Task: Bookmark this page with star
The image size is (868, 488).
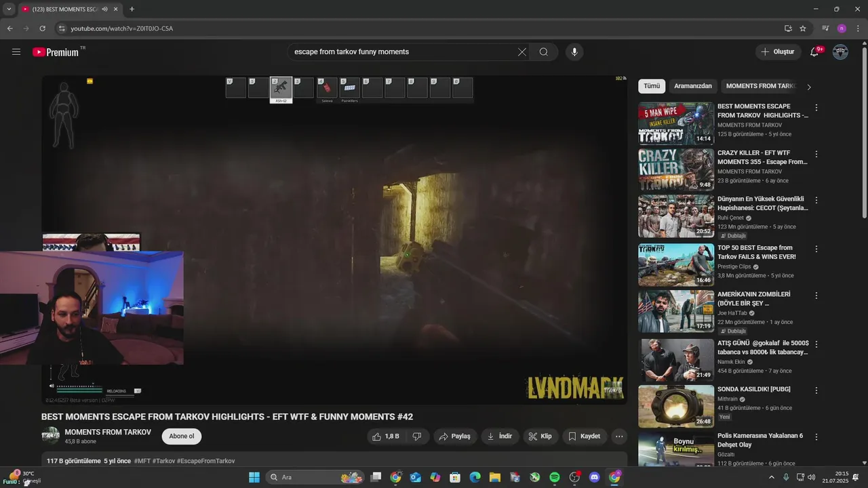Action: click(803, 28)
